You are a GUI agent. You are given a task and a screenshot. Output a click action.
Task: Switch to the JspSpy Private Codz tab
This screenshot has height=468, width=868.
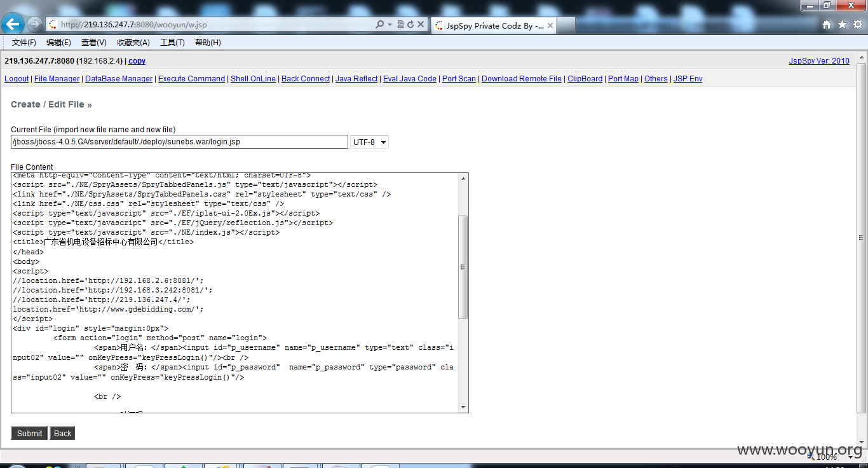pyautogui.click(x=494, y=25)
